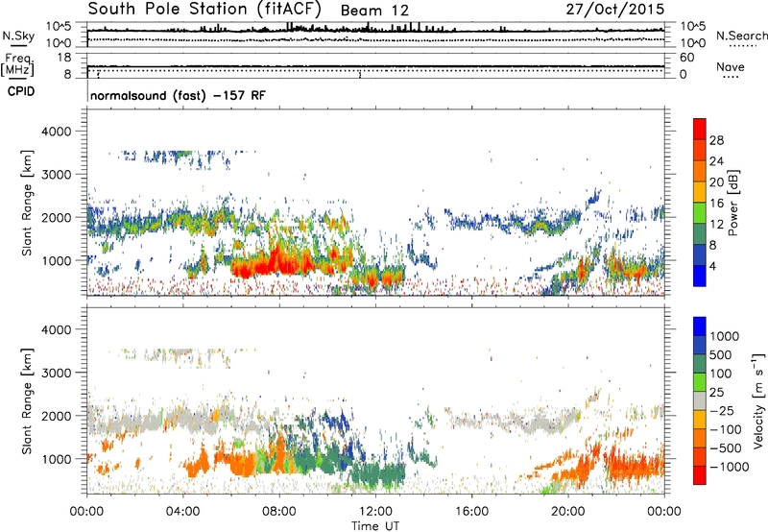Click the Nave legend label
Viewport: 768px width, 532px height.
[x=730, y=67]
